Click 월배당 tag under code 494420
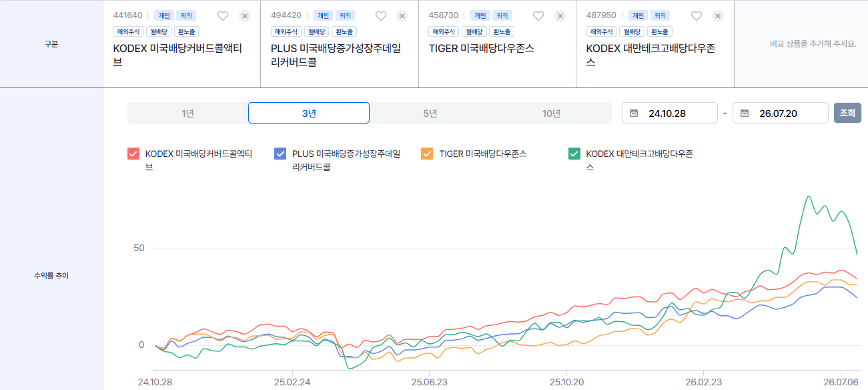This screenshot has width=868, height=390. (317, 31)
